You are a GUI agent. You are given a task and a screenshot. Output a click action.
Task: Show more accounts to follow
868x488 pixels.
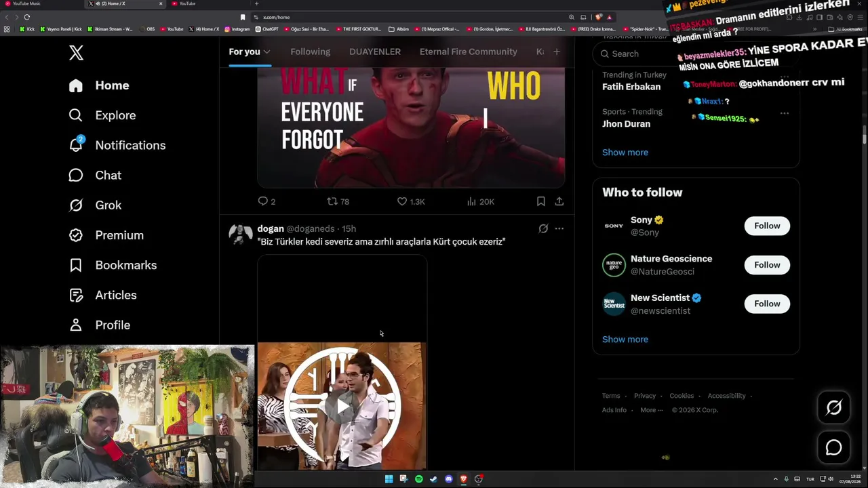click(625, 340)
